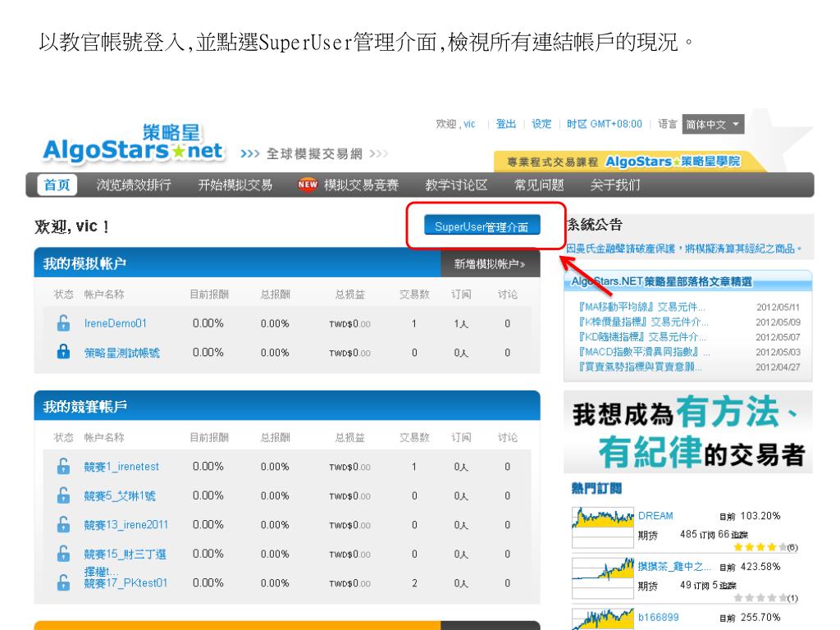Open the 『KD隨機指標』 blog article
This screenshot has width=840, height=630.
pyautogui.click(x=641, y=337)
